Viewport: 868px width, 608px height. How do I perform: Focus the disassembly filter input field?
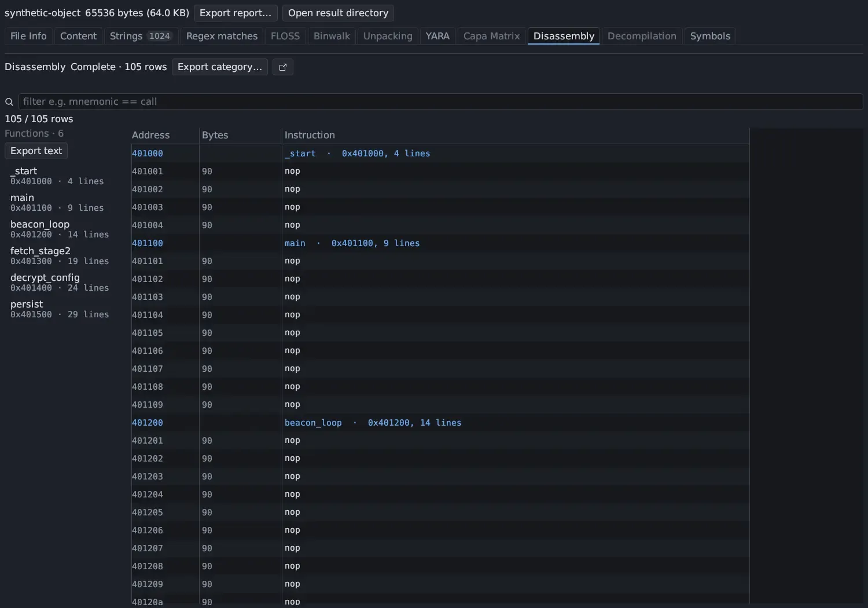[x=440, y=102]
